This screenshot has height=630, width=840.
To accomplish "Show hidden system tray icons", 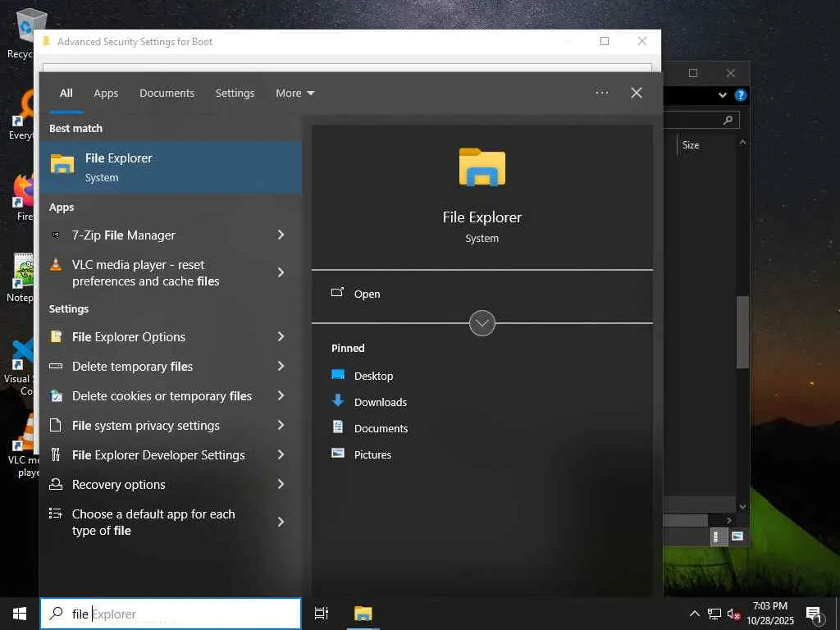I will click(694, 614).
